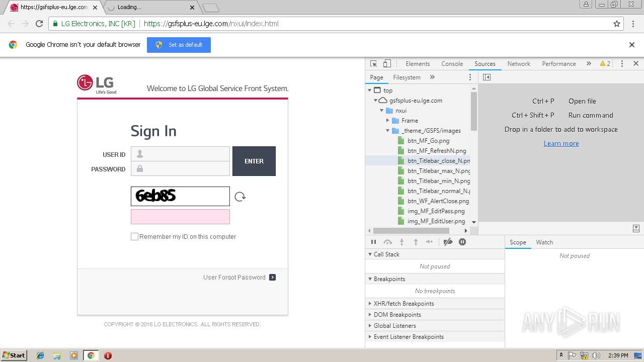Collapse the top tree node
The width and height of the screenshot is (644, 362).
pos(370,90)
